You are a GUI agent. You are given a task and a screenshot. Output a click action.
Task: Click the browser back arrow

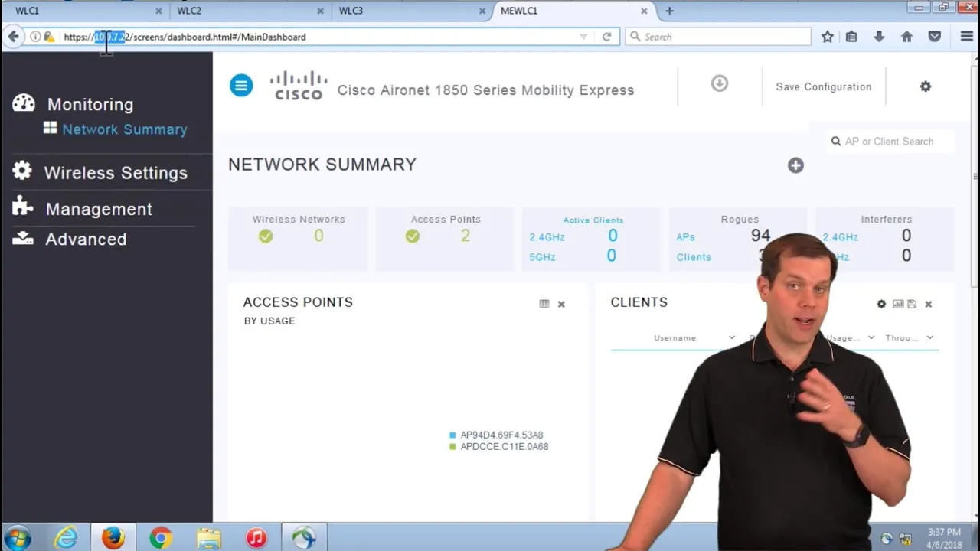pos(13,37)
